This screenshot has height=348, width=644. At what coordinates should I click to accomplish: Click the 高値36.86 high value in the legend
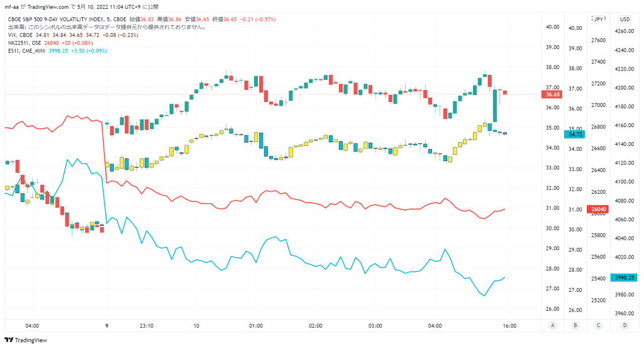(x=169, y=20)
